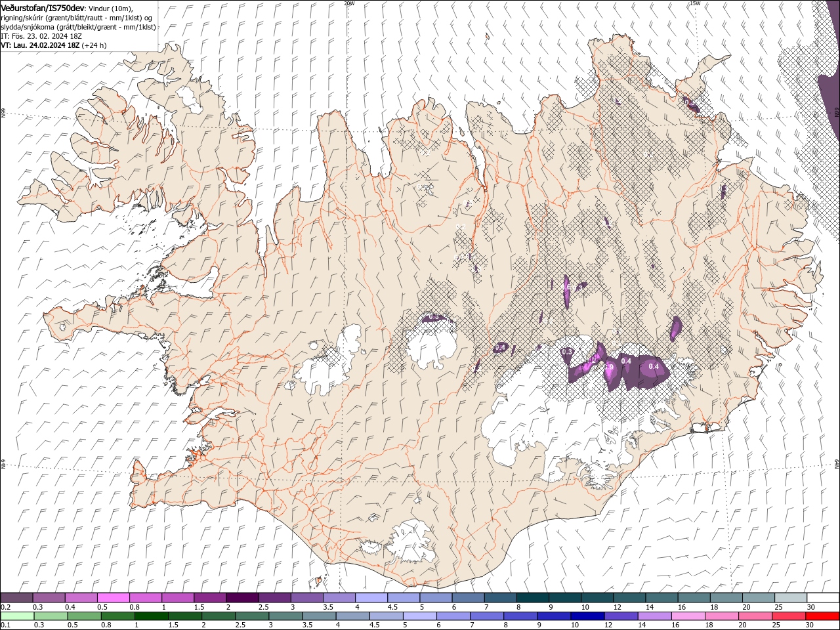This screenshot has height=630, width=840.
Task: Pick the snow-scale swatch between 20 and 25
Action: [x=758, y=598]
